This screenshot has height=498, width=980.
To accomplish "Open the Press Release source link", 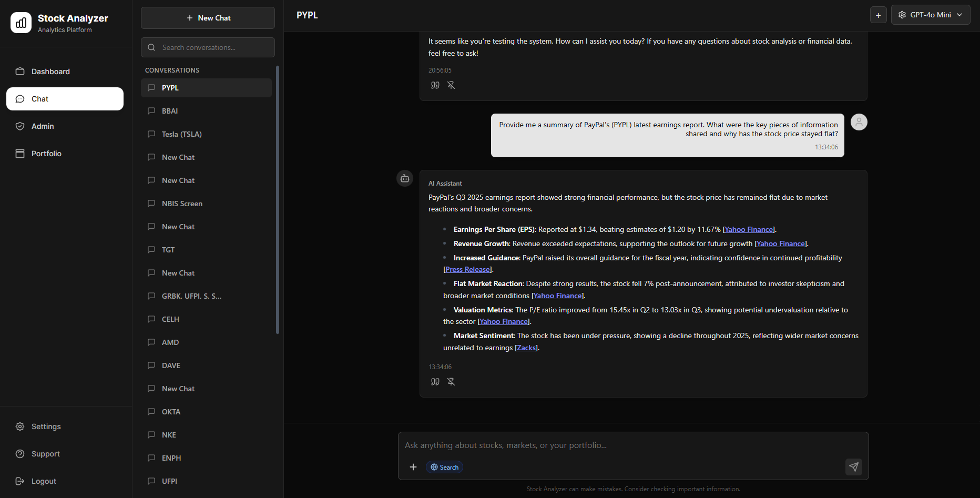I will tap(467, 270).
